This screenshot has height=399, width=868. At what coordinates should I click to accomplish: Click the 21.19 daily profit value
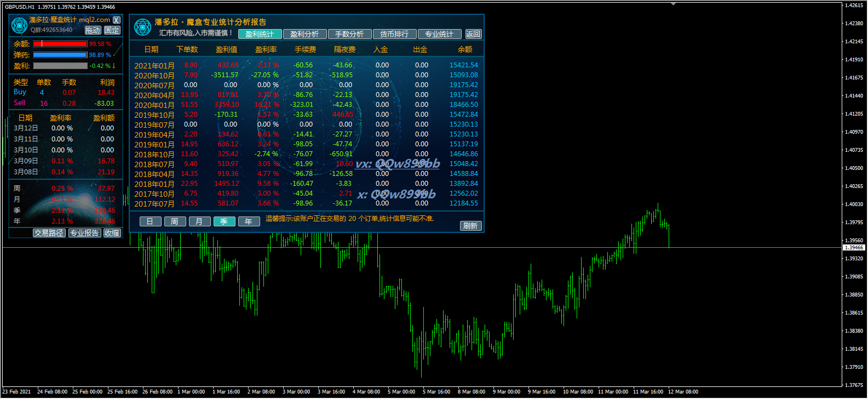click(106, 172)
